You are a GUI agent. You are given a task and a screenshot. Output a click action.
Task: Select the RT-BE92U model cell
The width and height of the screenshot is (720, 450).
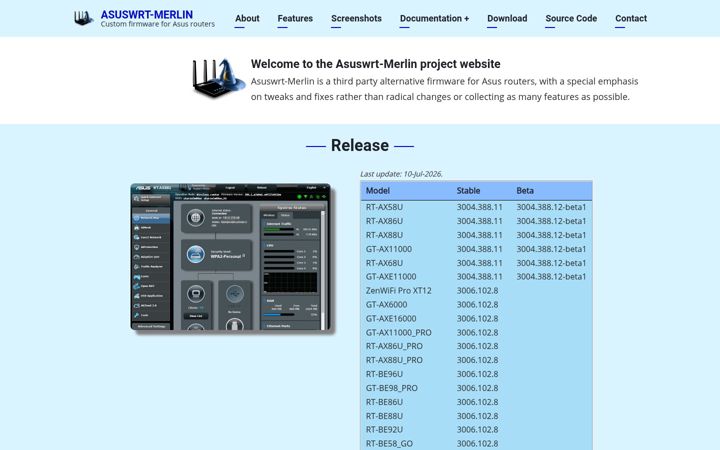click(384, 429)
